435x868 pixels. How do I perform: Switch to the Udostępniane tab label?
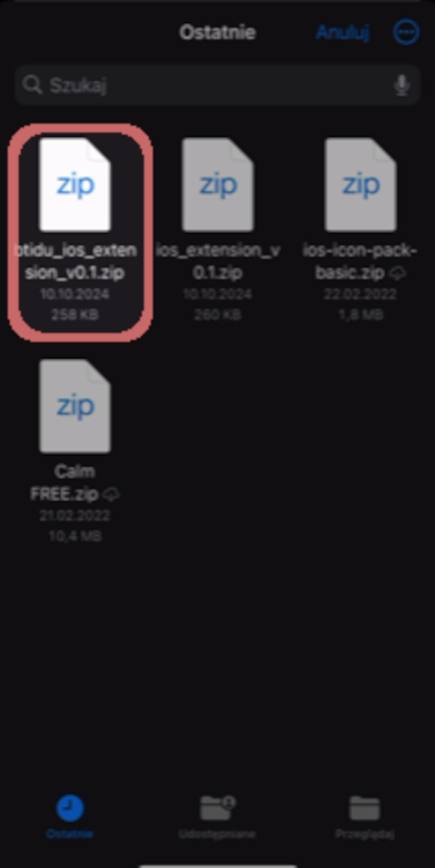tap(217, 834)
